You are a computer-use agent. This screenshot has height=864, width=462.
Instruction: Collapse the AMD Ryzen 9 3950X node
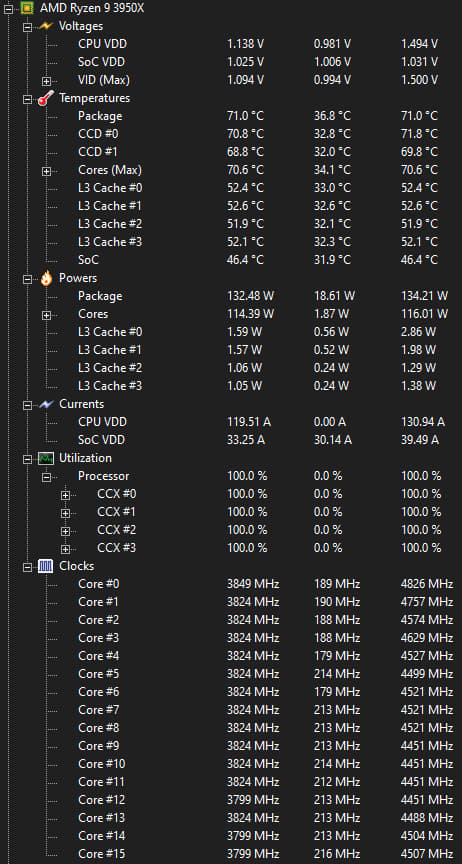click(8, 8)
